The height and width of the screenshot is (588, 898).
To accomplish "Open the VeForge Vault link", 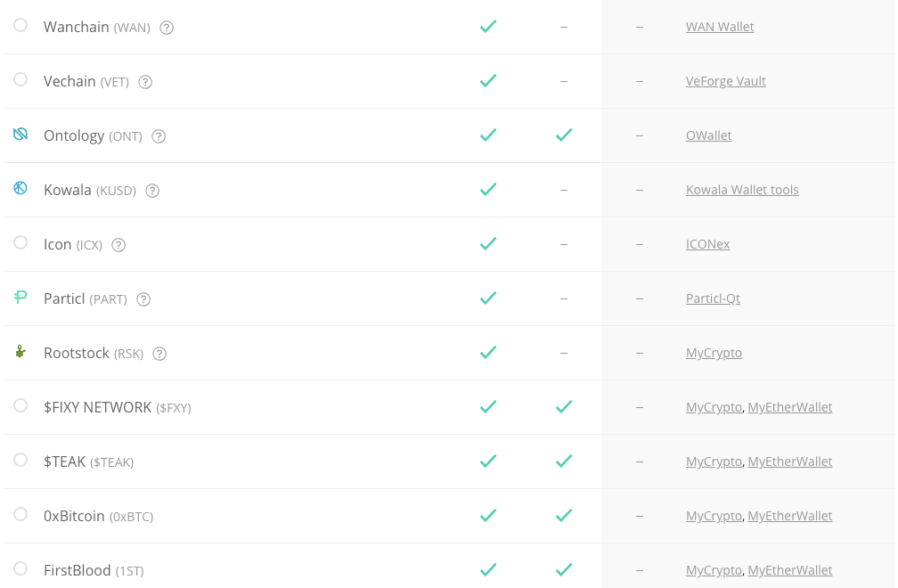I will [725, 81].
